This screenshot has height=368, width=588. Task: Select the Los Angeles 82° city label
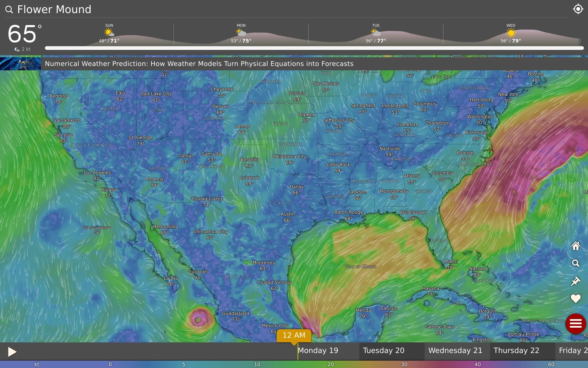point(97,176)
